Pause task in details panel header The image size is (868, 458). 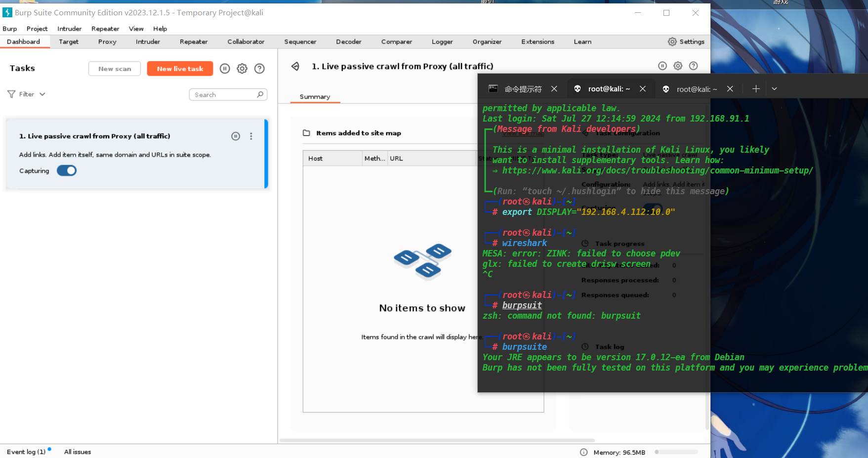click(662, 66)
